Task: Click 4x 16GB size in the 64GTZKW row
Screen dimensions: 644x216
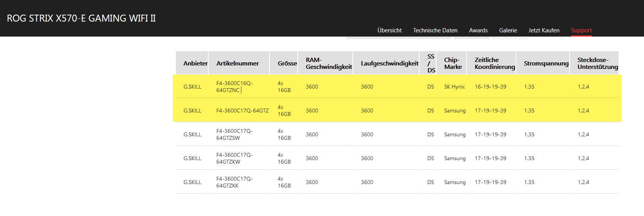Action: click(284, 158)
